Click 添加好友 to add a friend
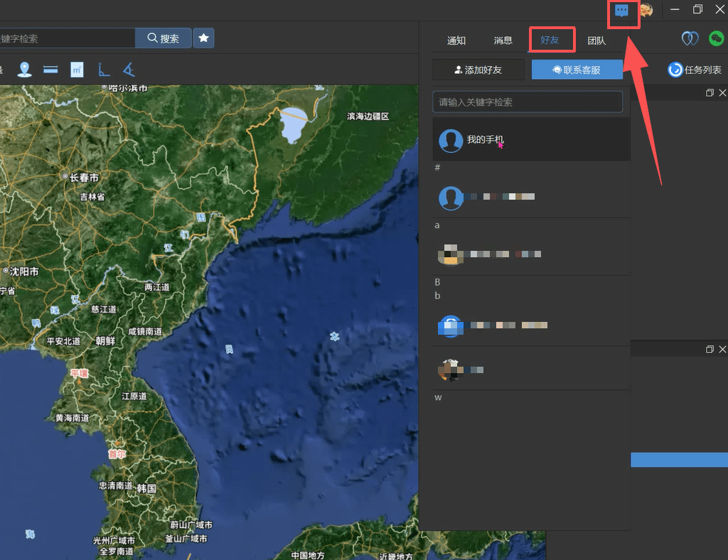The height and width of the screenshot is (560, 728). [478, 70]
